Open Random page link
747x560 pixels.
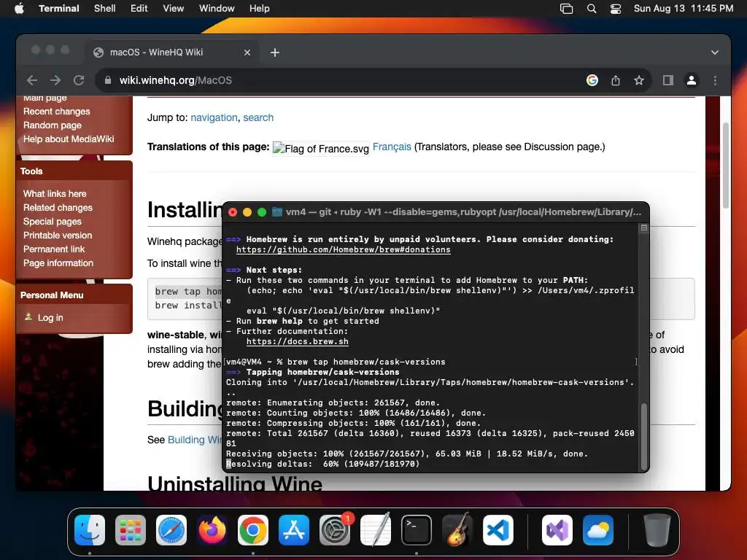tap(53, 125)
